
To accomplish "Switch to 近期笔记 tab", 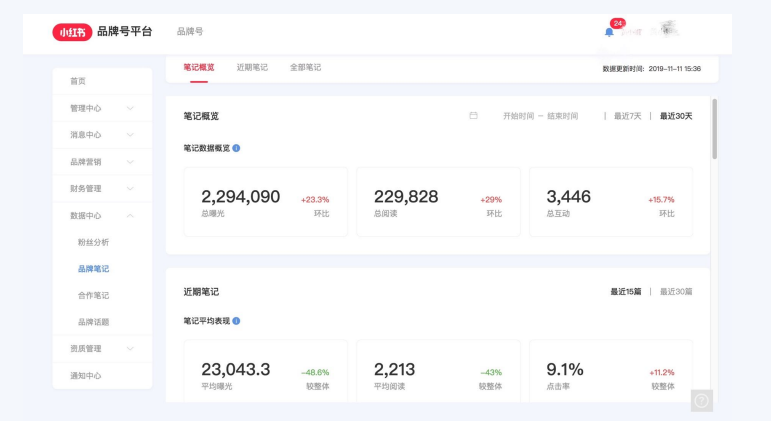I will tap(252, 67).
